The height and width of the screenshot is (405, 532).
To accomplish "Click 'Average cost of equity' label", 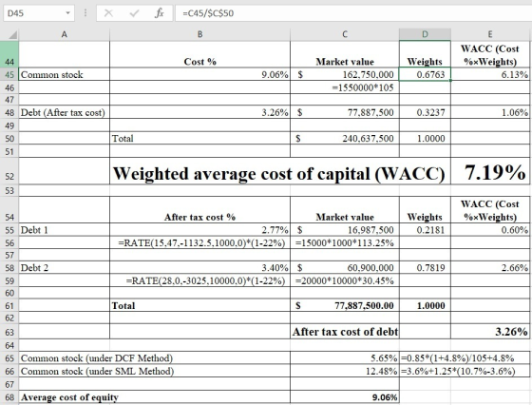I will (69, 397).
